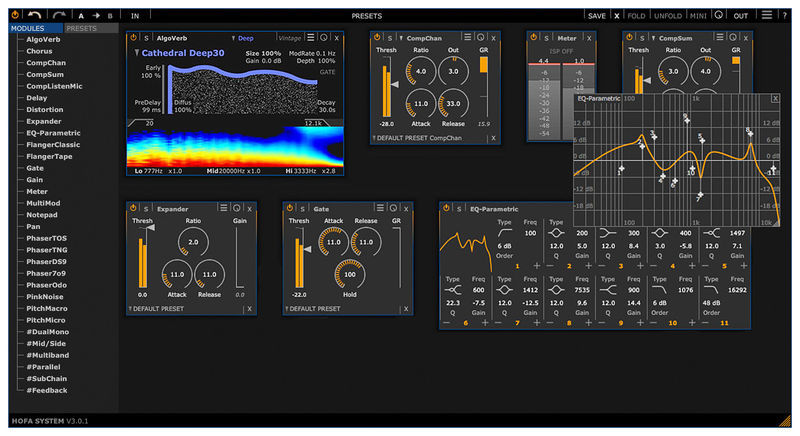Open the Expander DEFAULT PRESET dropdown
The width and height of the screenshot is (800, 436).
156,309
